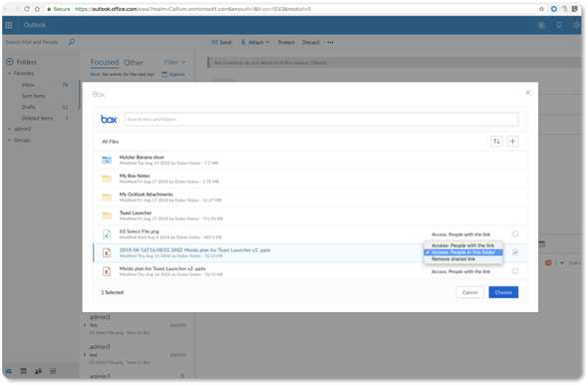Click the browser reload icon
The width and height of the screenshot is (588, 385).
(27, 9)
